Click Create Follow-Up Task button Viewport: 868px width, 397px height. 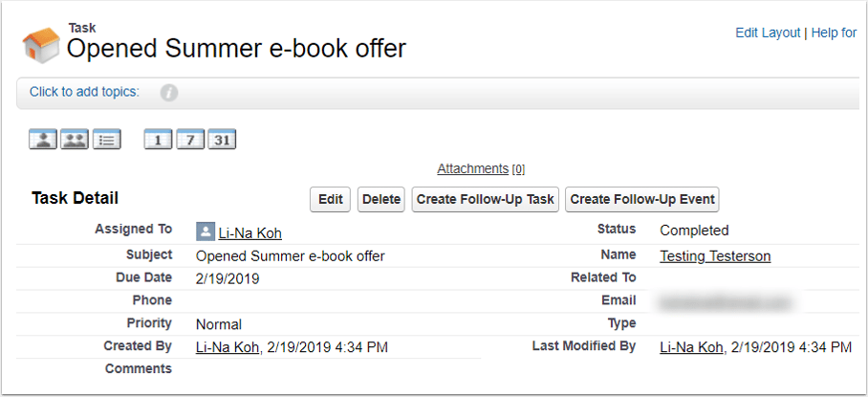click(x=486, y=199)
